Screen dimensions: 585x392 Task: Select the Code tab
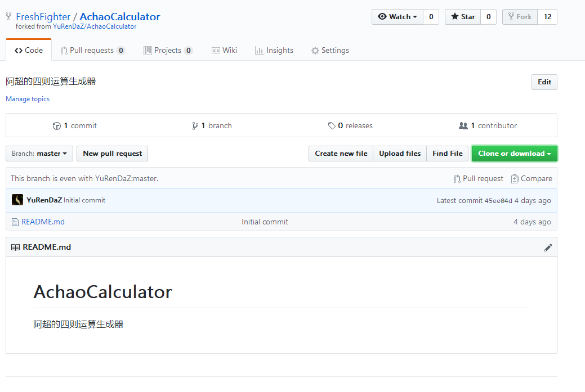click(29, 50)
